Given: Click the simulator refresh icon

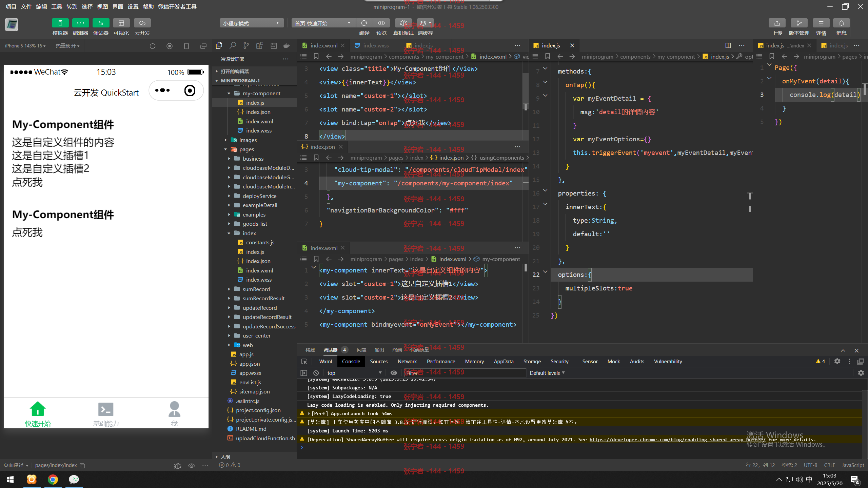Looking at the screenshot, I should [153, 46].
